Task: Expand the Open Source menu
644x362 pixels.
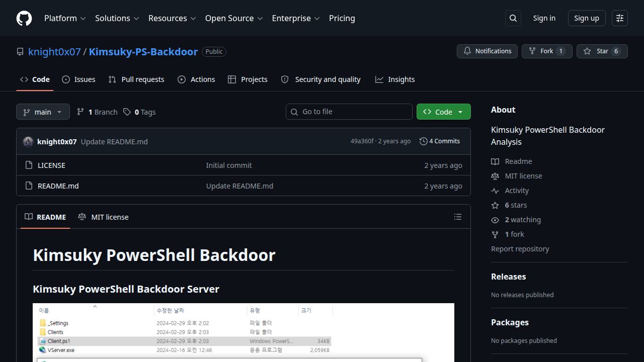Action: coord(234,18)
